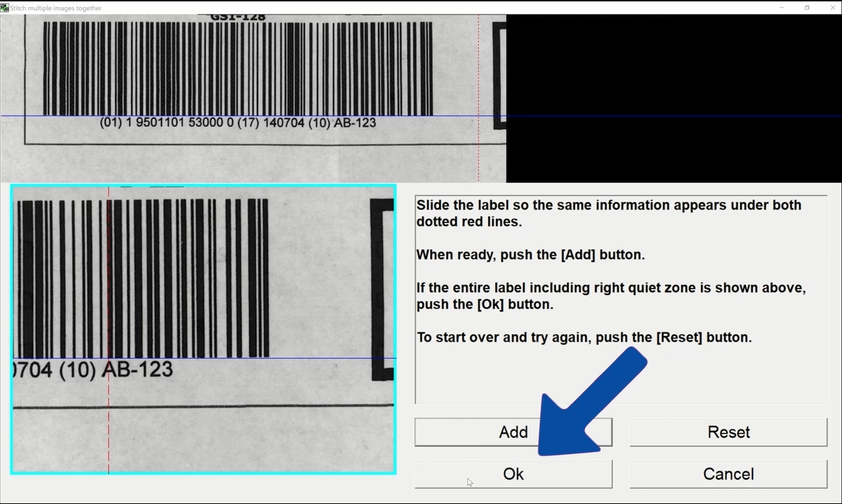This screenshot has height=504, width=842.
Task: Click the 'Stitch multiple images together' window title
Action: pyautogui.click(x=56, y=8)
